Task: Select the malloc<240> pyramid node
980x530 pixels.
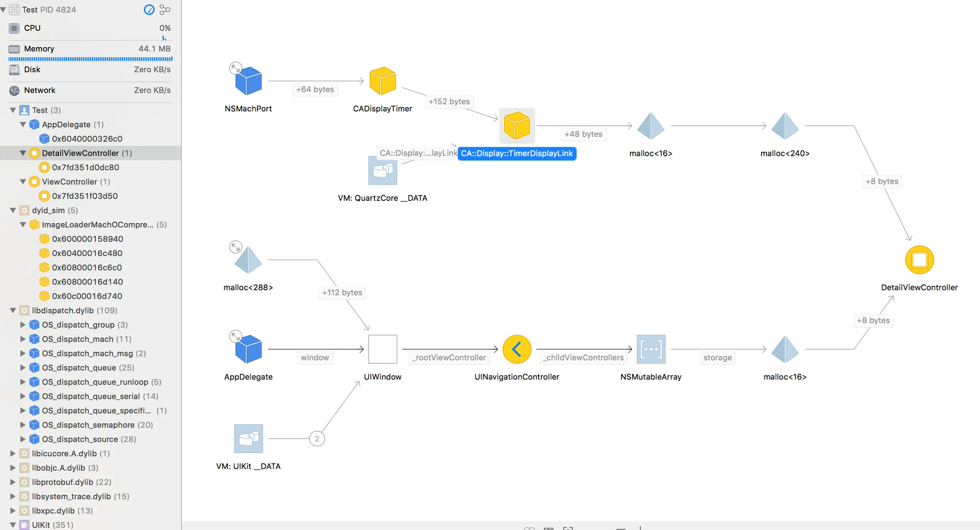Action: click(785, 126)
